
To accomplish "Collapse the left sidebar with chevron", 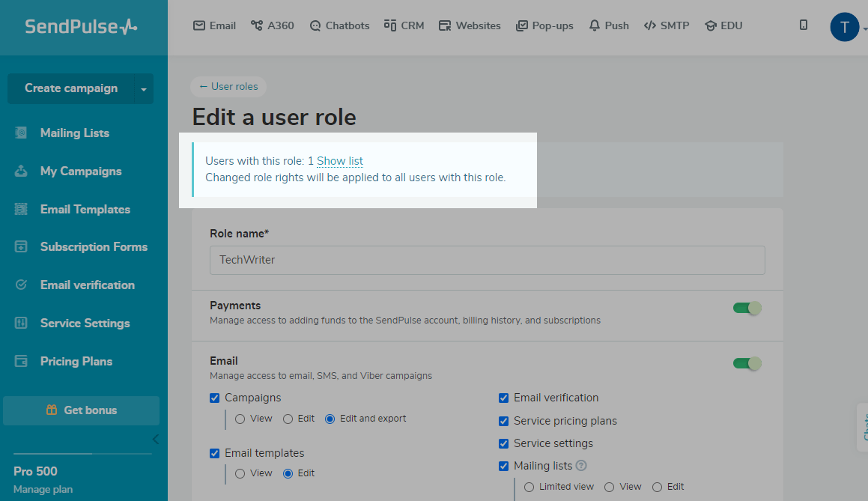I will tap(155, 439).
